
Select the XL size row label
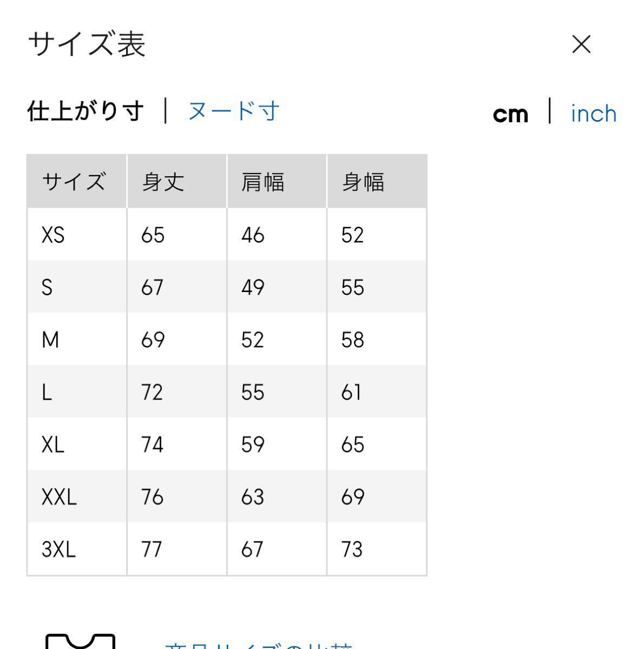pyautogui.click(x=53, y=445)
